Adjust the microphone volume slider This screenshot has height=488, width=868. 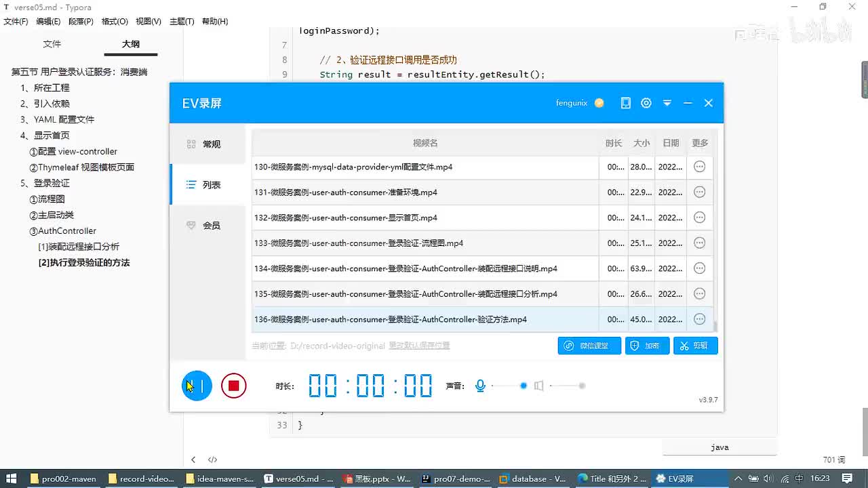click(509, 386)
